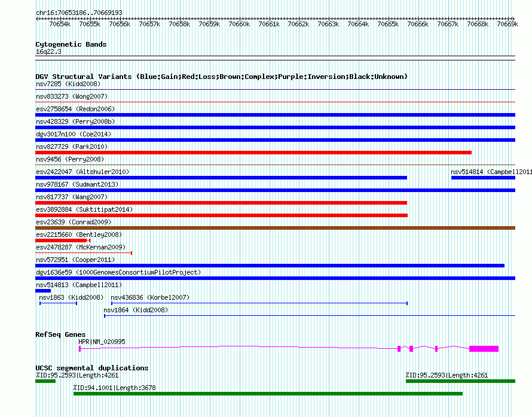
Task: Click the UCSC segmental duplications track title
Action: [92, 368]
